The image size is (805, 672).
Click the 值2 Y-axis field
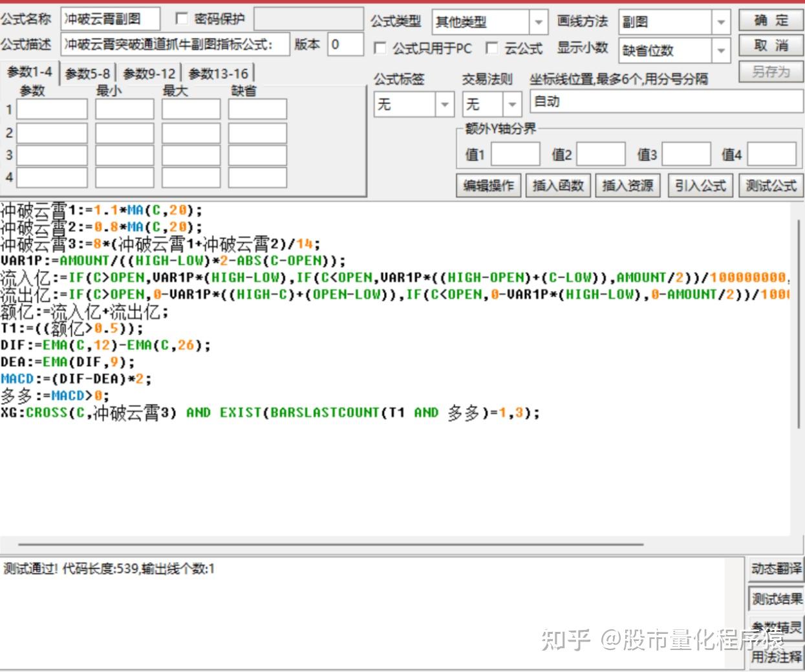[601, 154]
